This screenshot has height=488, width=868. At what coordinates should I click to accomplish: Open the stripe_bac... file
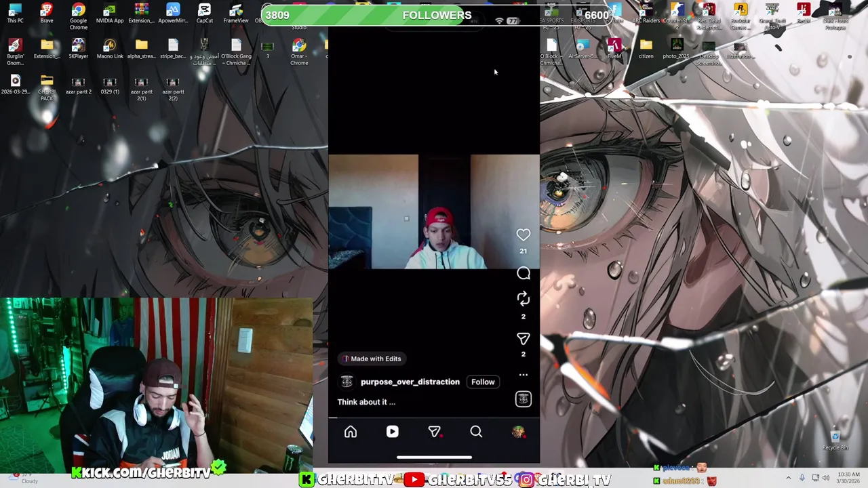tap(173, 49)
